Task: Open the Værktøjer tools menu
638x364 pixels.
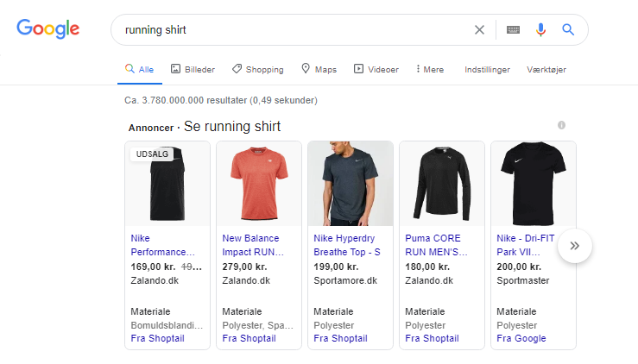Action: (x=546, y=70)
